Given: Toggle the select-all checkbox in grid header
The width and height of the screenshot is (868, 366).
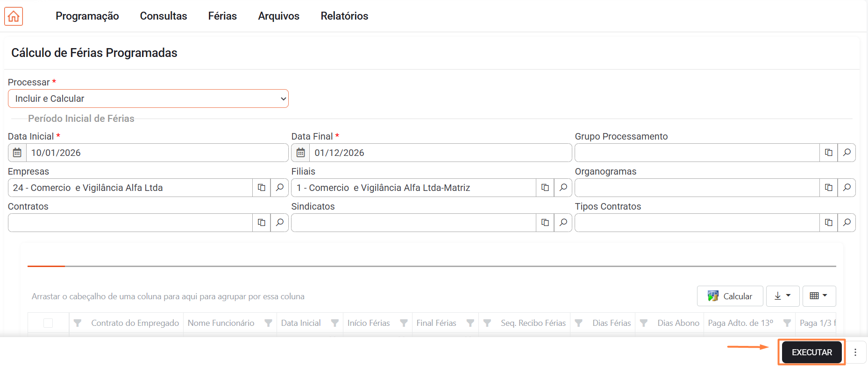Looking at the screenshot, I should coord(48,323).
